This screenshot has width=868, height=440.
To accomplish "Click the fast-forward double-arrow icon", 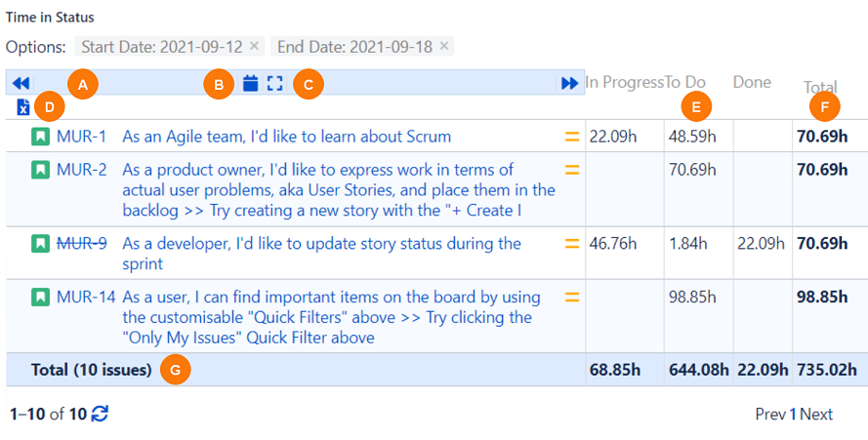I will (569, 84).
